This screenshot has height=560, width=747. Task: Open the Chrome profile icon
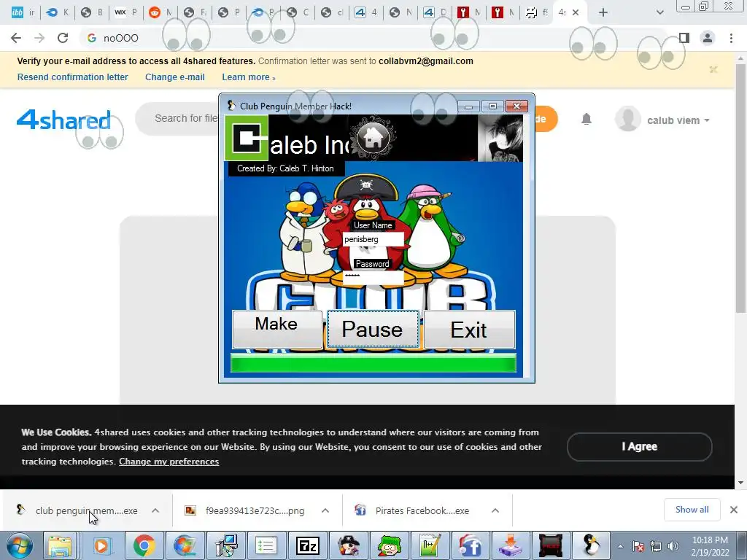tap(708, 38)
